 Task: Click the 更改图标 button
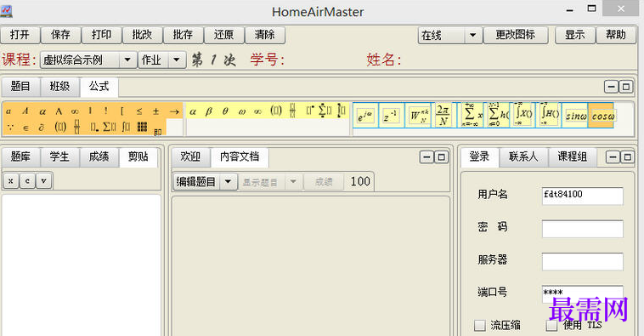[x=516, y=35]
